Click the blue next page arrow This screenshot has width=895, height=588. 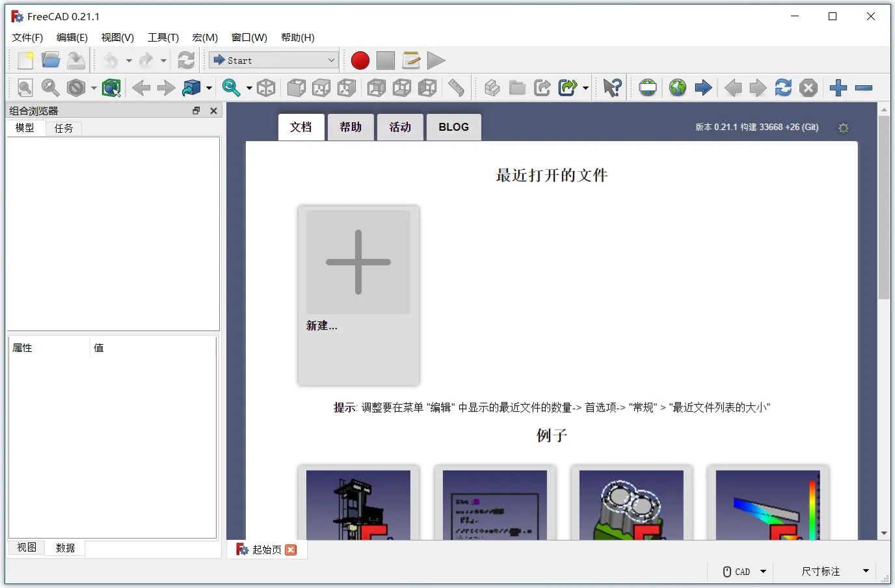(703, 88)
